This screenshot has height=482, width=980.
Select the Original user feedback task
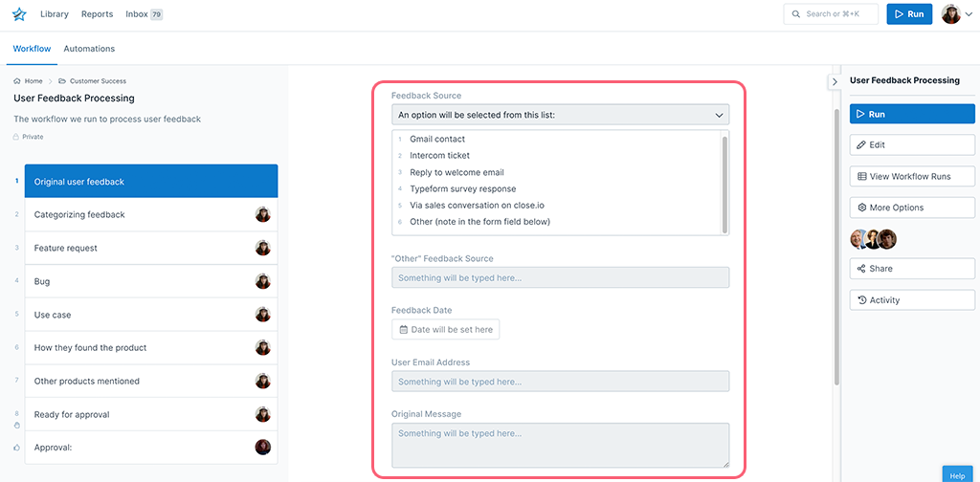[x=151, y=182]
